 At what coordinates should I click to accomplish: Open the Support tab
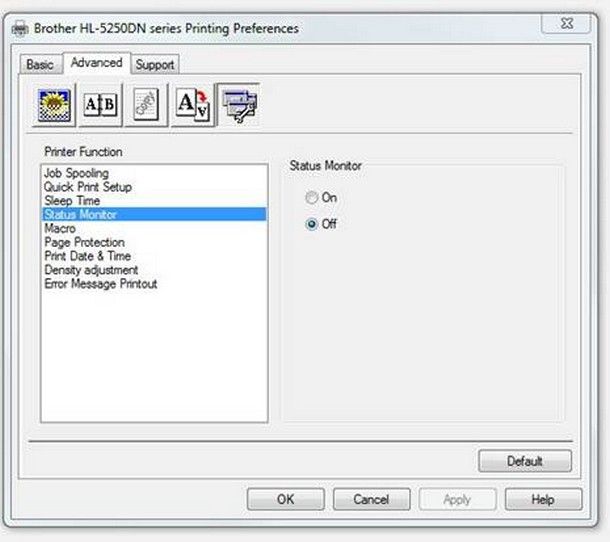click(155, 64)
